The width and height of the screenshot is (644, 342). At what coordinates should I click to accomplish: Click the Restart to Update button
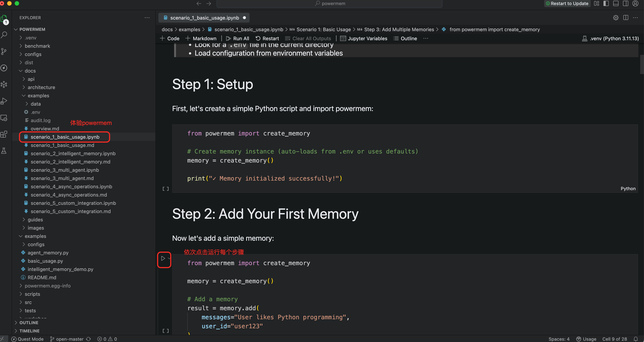567,4
